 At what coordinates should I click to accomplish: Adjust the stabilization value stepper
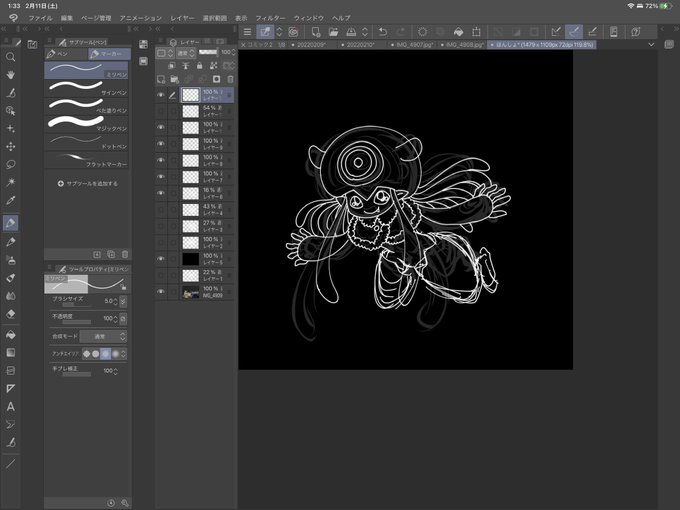click(115, 371)
